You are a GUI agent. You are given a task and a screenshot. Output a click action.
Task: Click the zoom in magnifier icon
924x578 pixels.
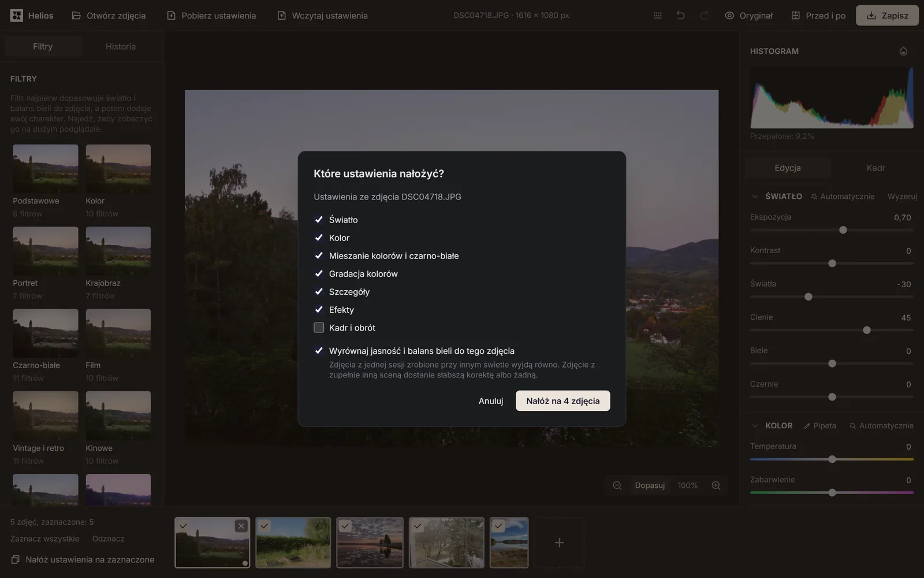pos(716,486)
